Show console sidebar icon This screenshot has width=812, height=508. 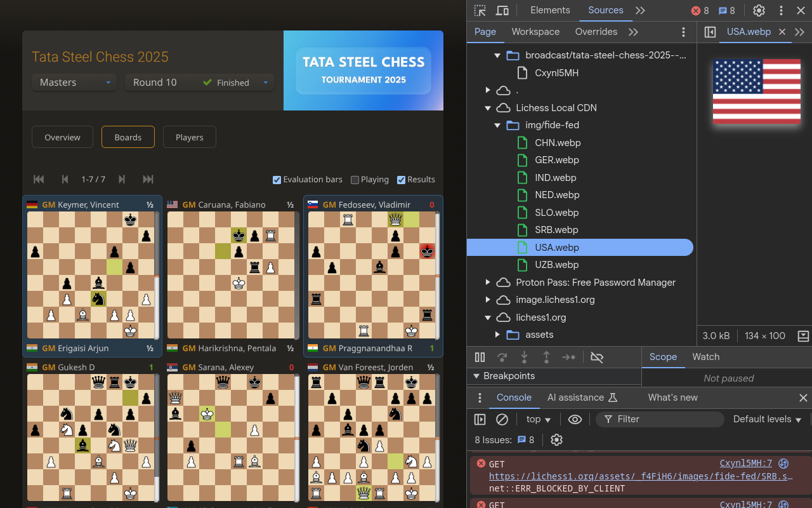pos(480,419)
